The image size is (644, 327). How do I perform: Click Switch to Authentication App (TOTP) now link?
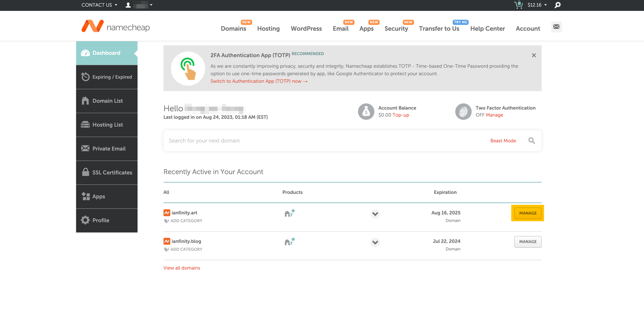click(x=259, y=81)
